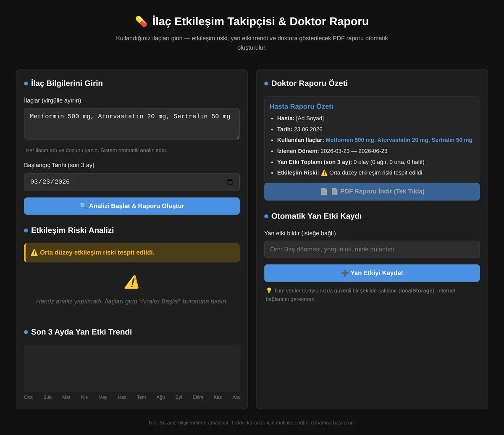The height and width of the screenshot is (435, 504).
Task: Click the large warning triangle icon
Action: [131, 282]
